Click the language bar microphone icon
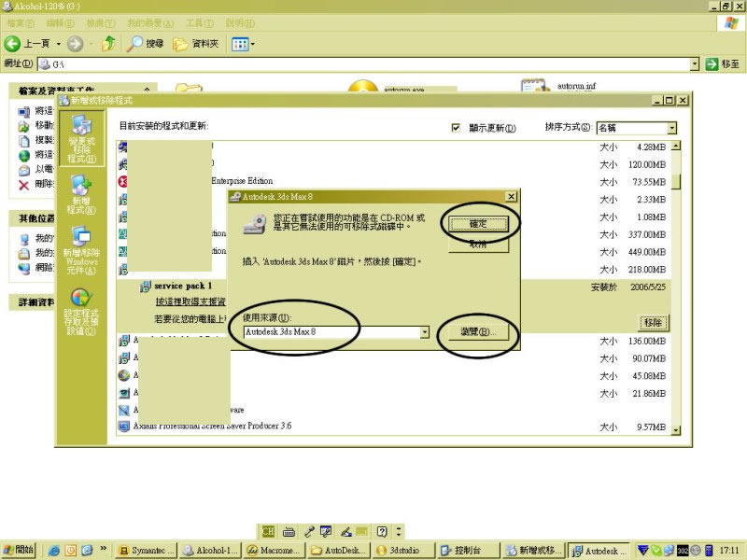The image size is (747, 560). tap(309, 531)
